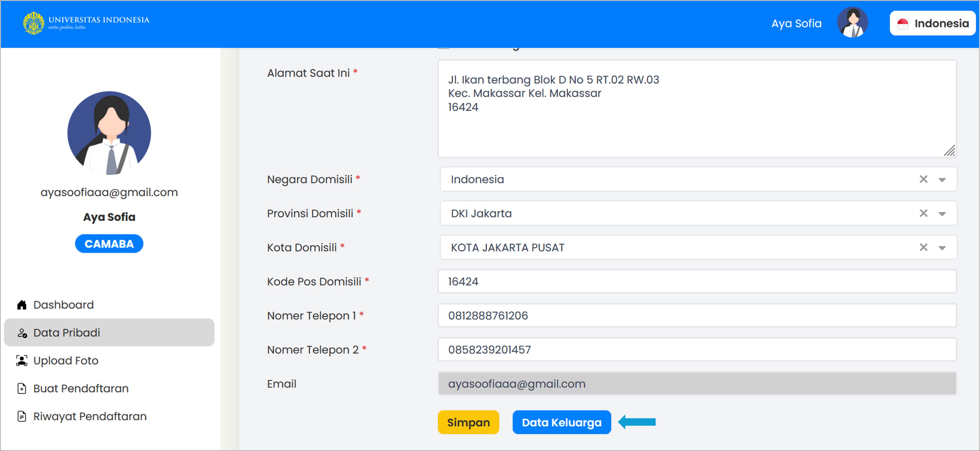The height and width of the screenshot is (451, 980).
Task: Click the Data Keluarga button
Action: coord(562,423)
